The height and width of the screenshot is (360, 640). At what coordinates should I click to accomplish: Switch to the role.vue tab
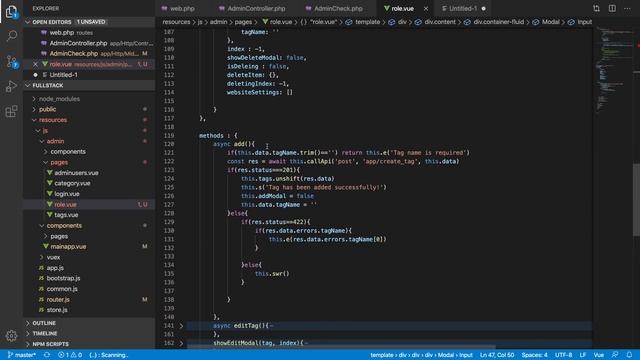(x=402, y=8)
